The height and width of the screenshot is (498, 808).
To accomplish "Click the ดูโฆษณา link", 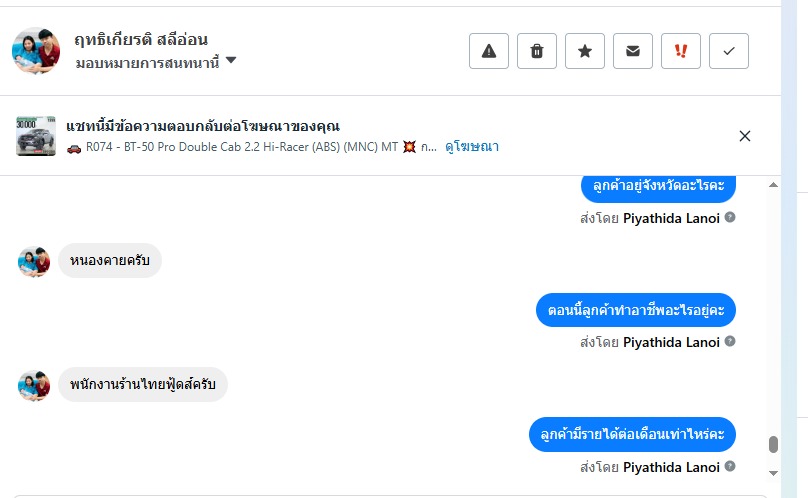I will tap(472, 147).
